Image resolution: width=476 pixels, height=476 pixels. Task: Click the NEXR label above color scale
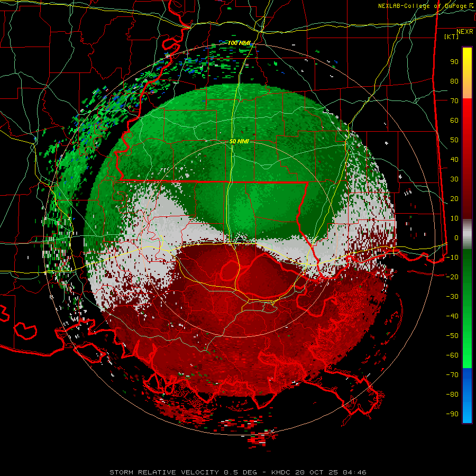[465, 32]
